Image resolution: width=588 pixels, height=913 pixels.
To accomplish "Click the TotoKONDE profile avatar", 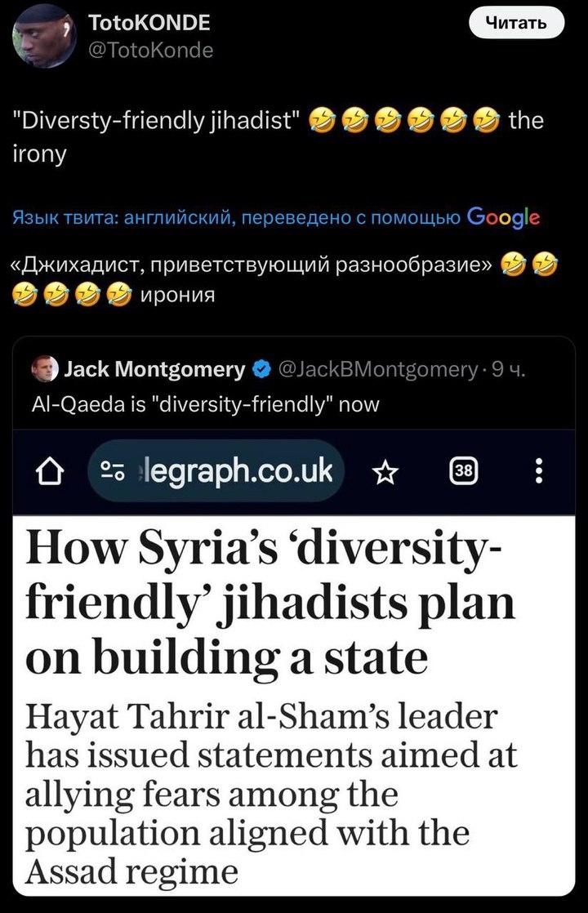I will click(44, 36).
